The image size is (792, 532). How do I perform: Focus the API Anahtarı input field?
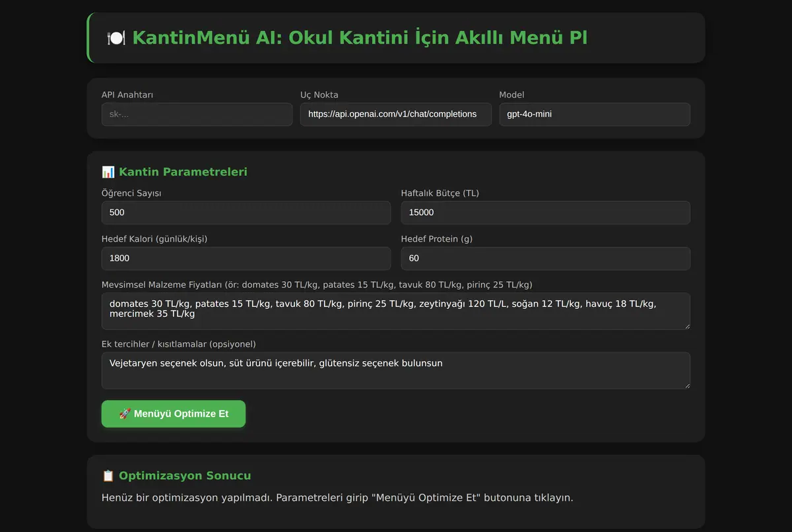[x=197, y=114]
